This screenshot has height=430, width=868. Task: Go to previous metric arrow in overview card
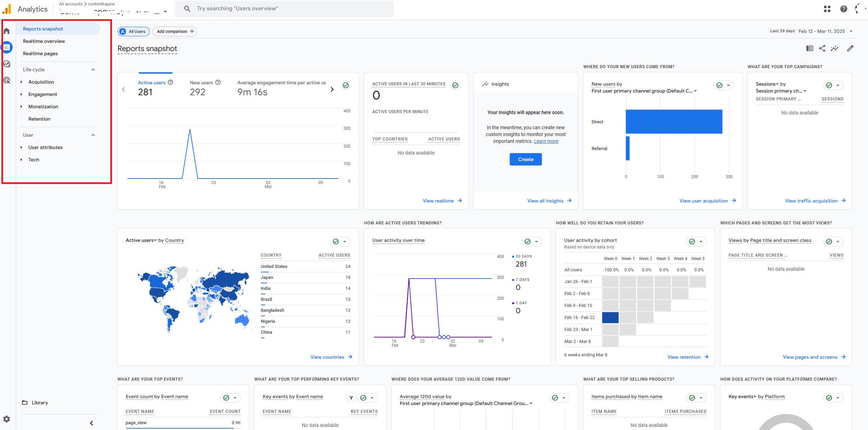click(x=124, y=89)
